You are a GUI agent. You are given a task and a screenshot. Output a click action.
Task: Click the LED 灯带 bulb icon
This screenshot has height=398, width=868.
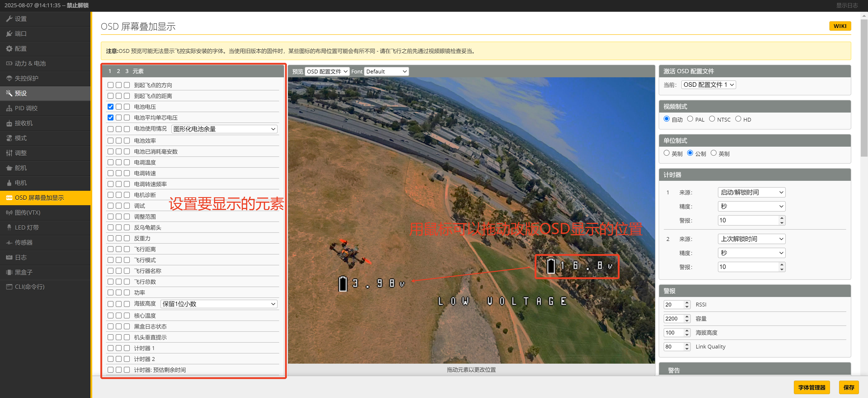(x=9, y=227)
